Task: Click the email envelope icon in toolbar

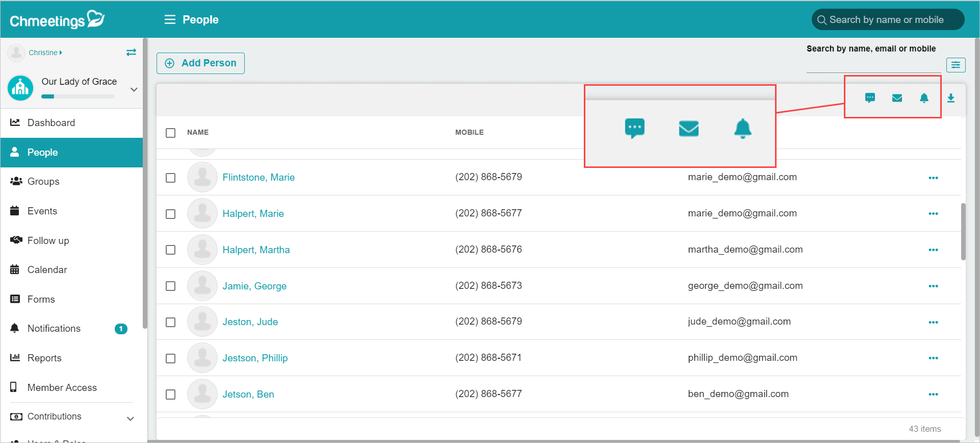Action: click(x=897, y=98)
